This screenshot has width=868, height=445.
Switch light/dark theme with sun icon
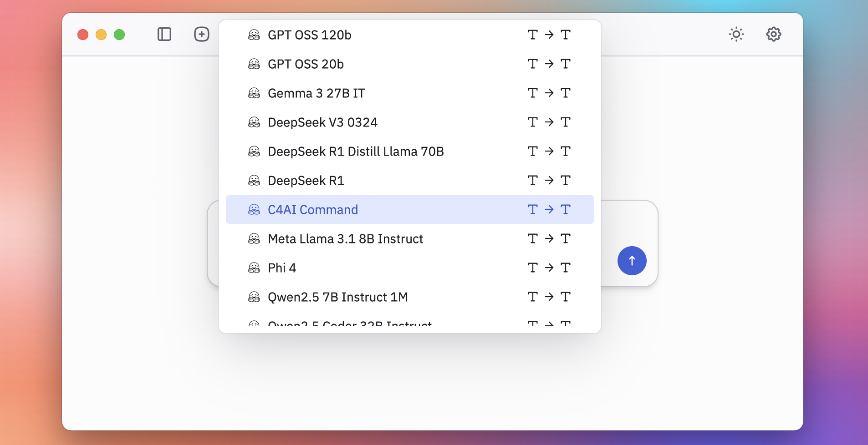[736, 35]
